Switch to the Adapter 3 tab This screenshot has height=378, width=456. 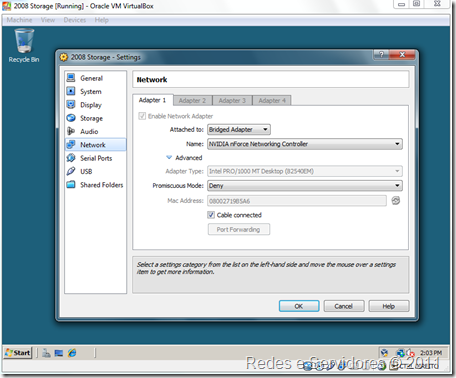pyautogui.click(x=232, y=100)
